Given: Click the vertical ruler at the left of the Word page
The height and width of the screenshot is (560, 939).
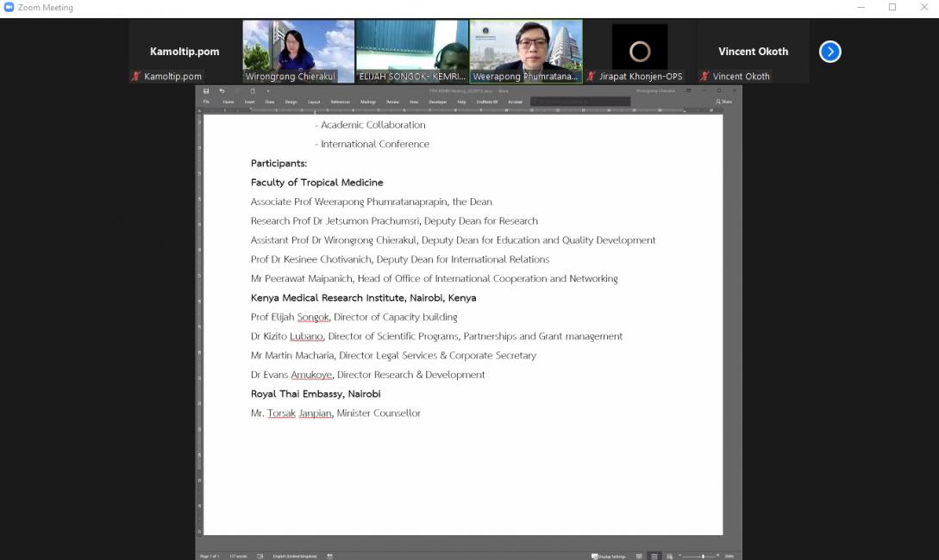Looking at the screenshot, I should pos(199,323).
